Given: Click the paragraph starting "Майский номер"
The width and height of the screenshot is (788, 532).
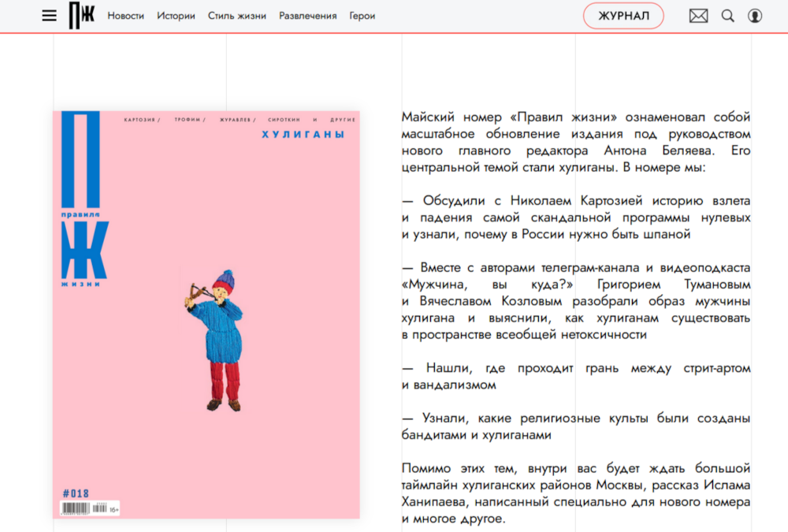Looking at the screenshot, I should (x=576, y=142).
